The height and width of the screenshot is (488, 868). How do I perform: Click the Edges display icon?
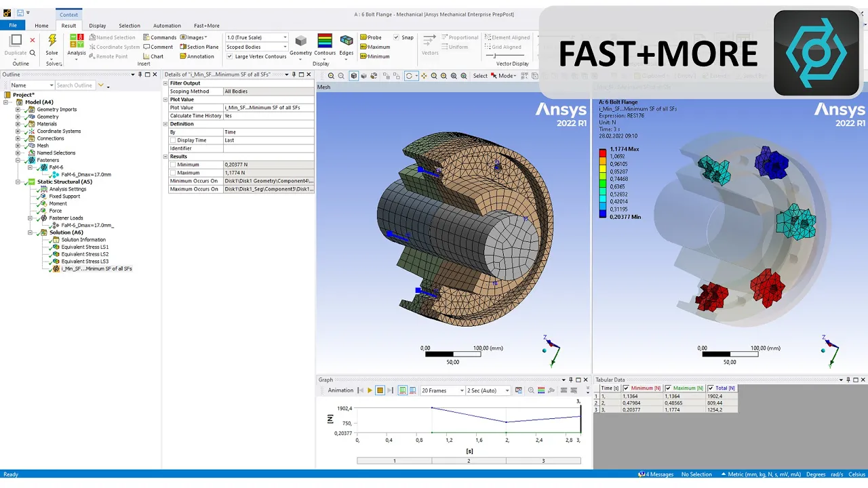click(x=347, y=42)
